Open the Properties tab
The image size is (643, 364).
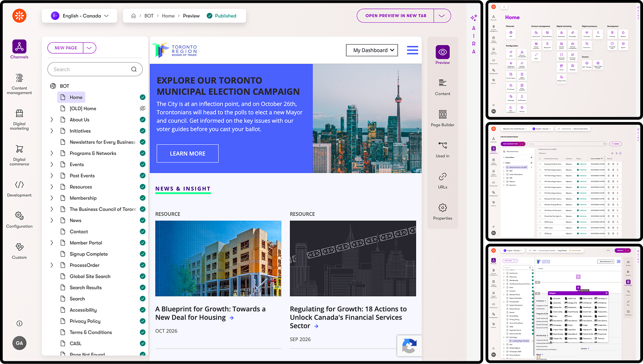(443, 212)
